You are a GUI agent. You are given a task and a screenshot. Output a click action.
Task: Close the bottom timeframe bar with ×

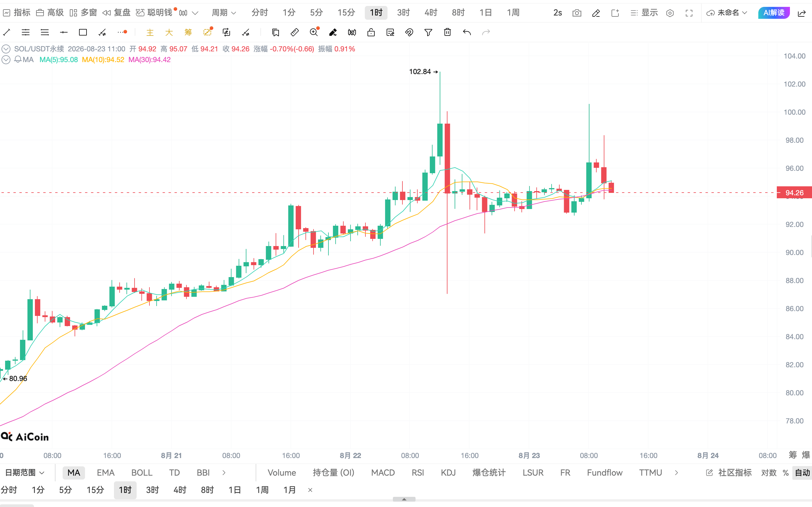310,490
